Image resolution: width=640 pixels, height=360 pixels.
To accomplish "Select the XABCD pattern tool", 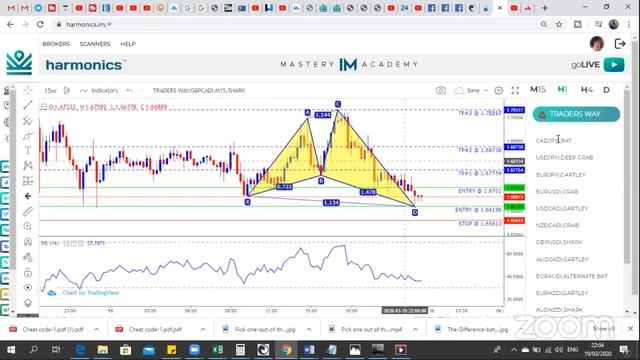I will coord(28,166).
